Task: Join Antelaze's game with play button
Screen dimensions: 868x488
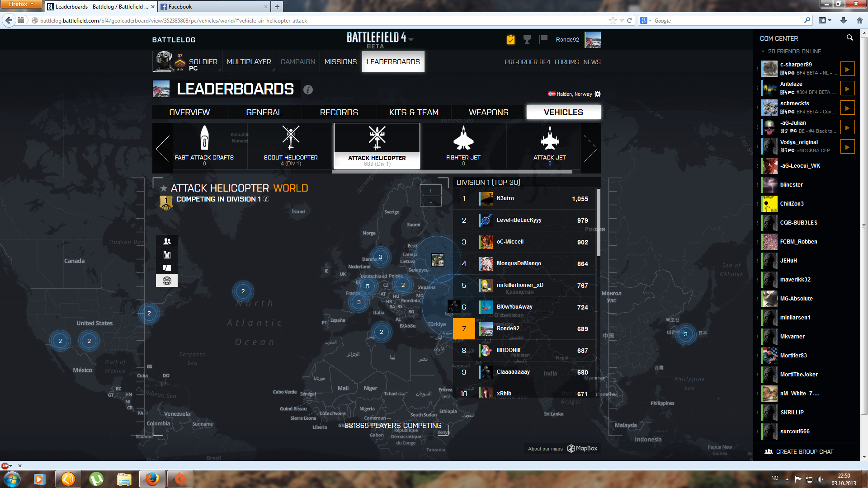Action: click(847, 89)
